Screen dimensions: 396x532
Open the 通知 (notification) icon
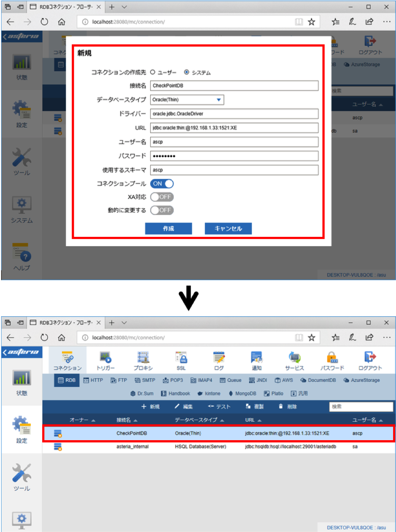[x=256, y=360]
